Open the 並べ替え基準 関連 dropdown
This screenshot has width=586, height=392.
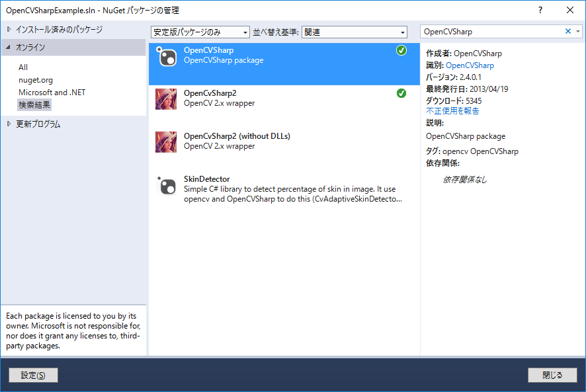pos(355,32)
